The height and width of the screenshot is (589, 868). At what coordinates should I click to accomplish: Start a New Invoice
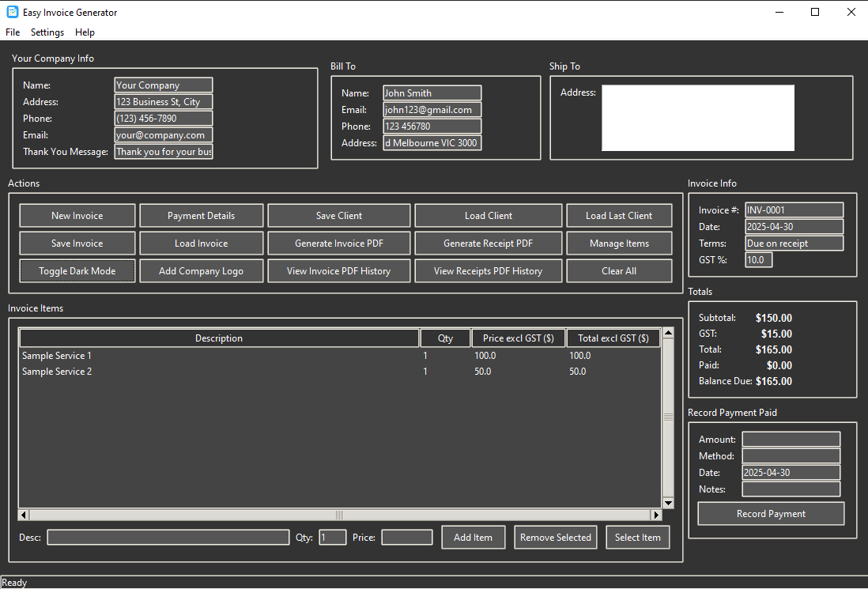pyautogui.click(x=77, y=215)
